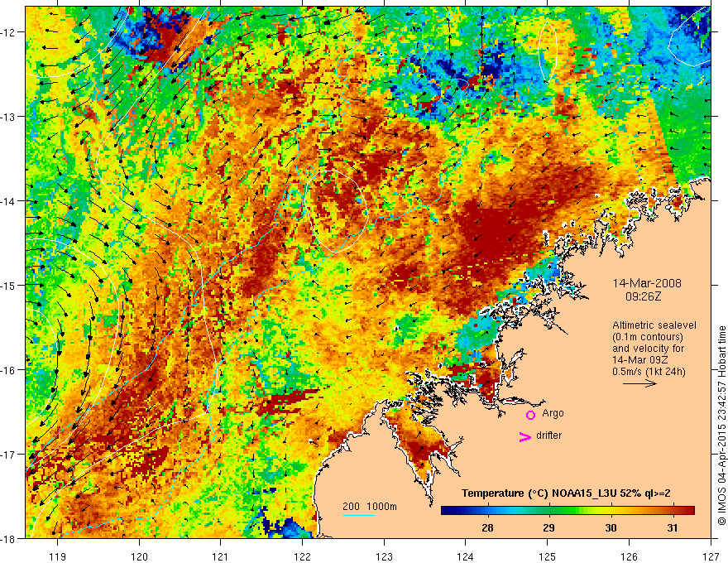Click the 'drifter' legend label
Image resolution: width=728 pixels, height=563 pixels.
548,435
